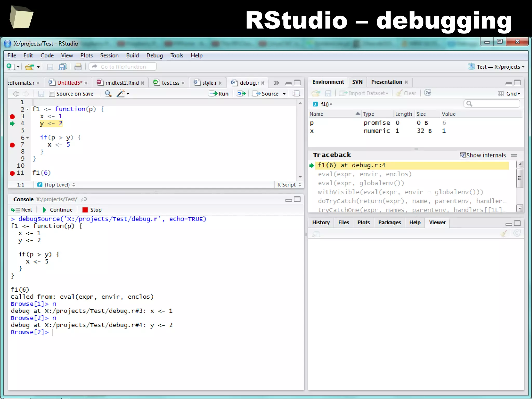Maximize the Console pane
Screen dimensions: 532x399
[x=297, y=199]
